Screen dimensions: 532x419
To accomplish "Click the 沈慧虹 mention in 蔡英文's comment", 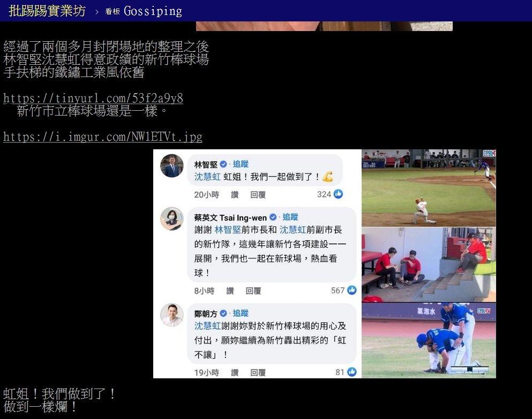I will (293, 230).
